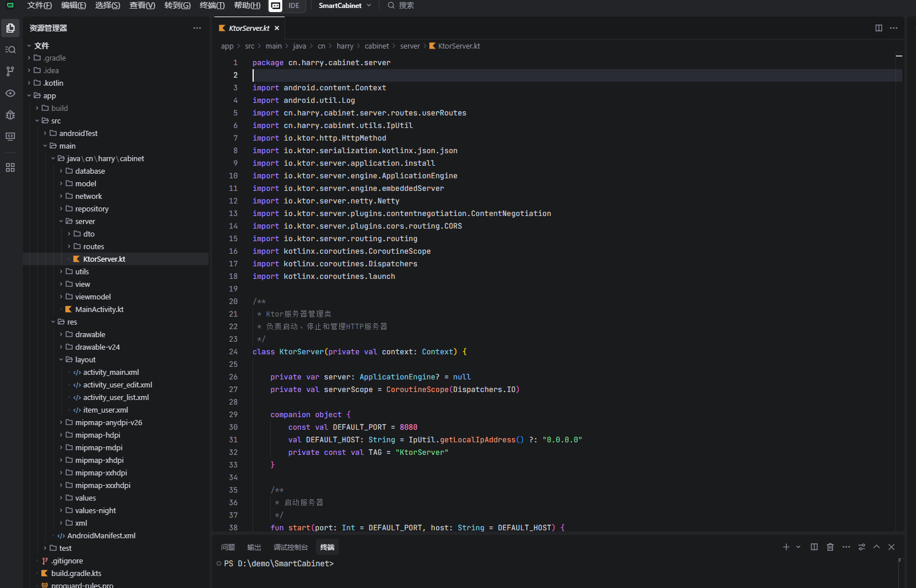Screen dimensions: 916x588
Task: Click the 'server' breadcrumb segment
Action: (410, 46)
